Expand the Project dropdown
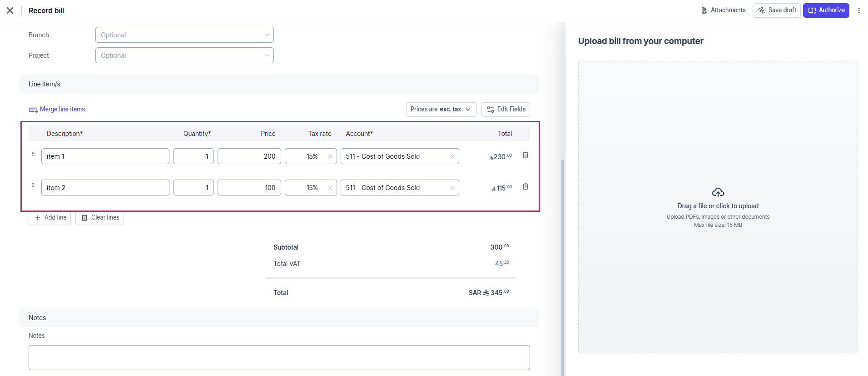 [184, 55]
